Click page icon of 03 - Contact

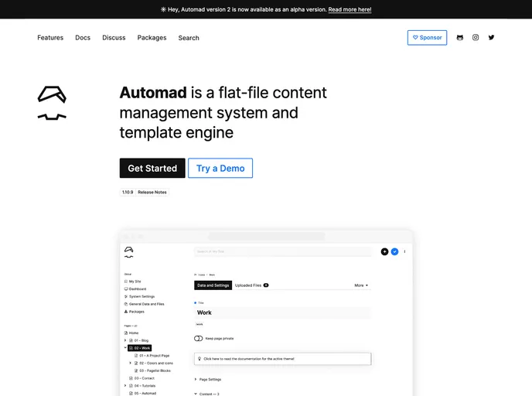pos(131,378)
